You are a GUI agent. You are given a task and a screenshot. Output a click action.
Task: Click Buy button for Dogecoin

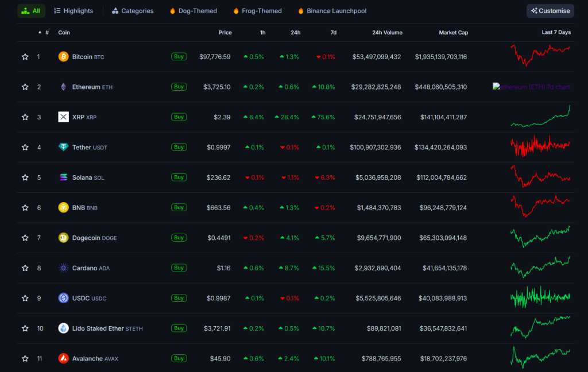(x=179, y=238)
